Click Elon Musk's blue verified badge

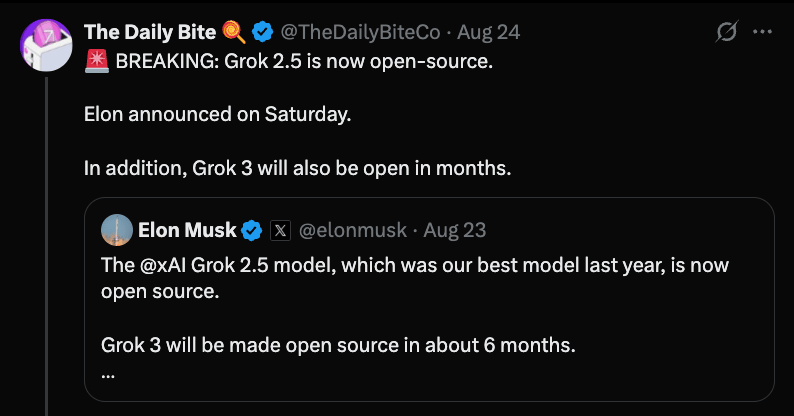(x=252, y=231)
